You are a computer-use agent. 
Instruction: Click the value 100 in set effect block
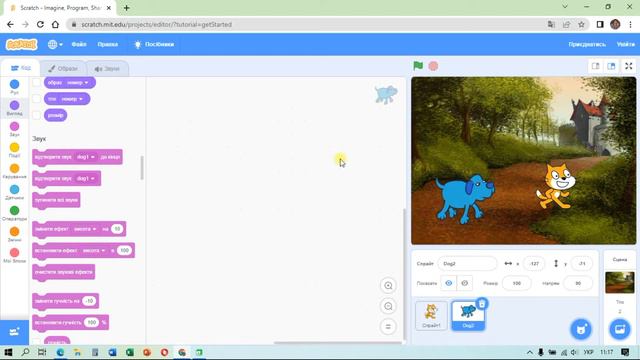[x=124, y=250]
